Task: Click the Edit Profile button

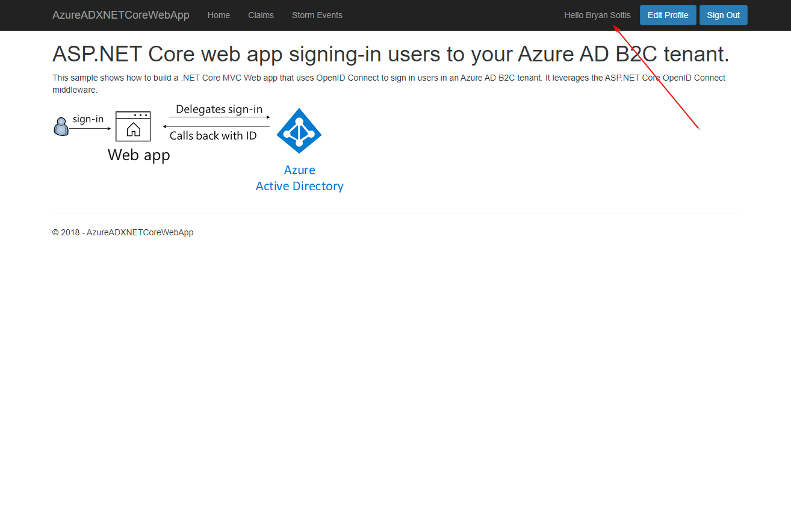Action: pos(668,15)
